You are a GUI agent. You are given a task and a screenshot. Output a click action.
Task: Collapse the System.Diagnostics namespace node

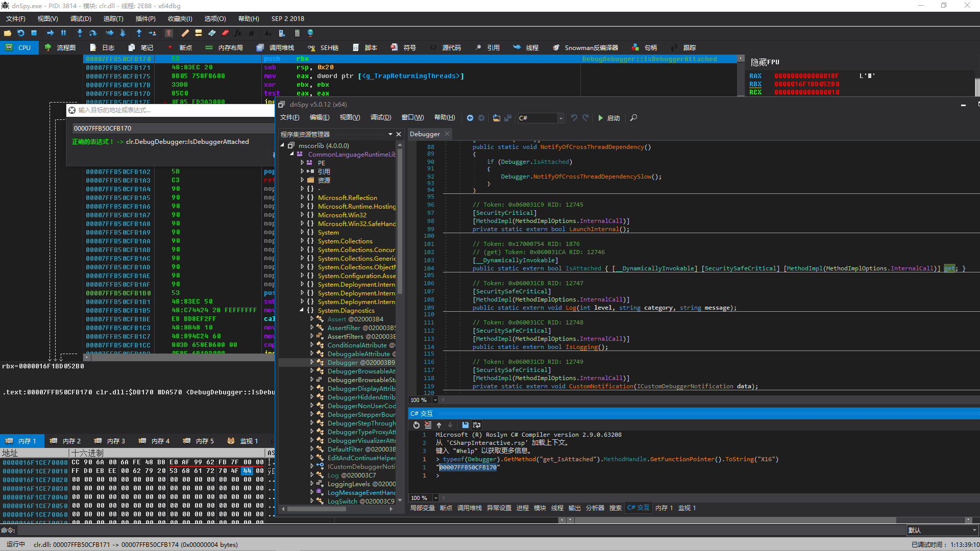[302, 310]
